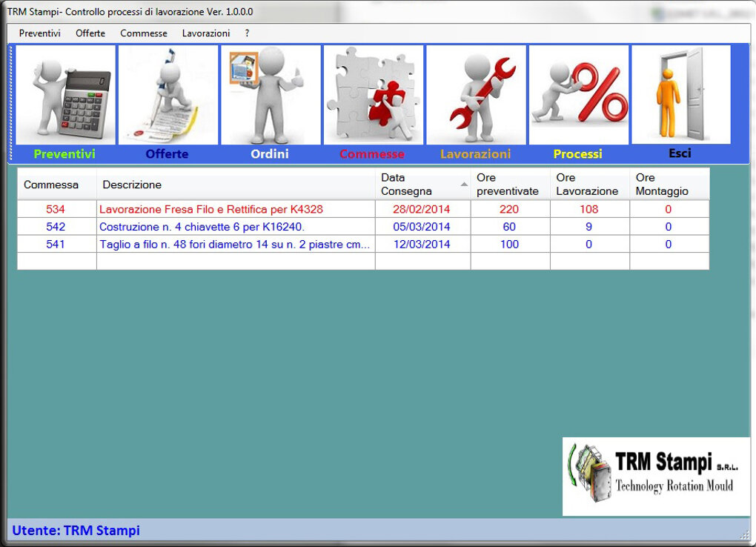Select commessa 542 cell
This screenshot has width=756, height=547.
[57, 227]
